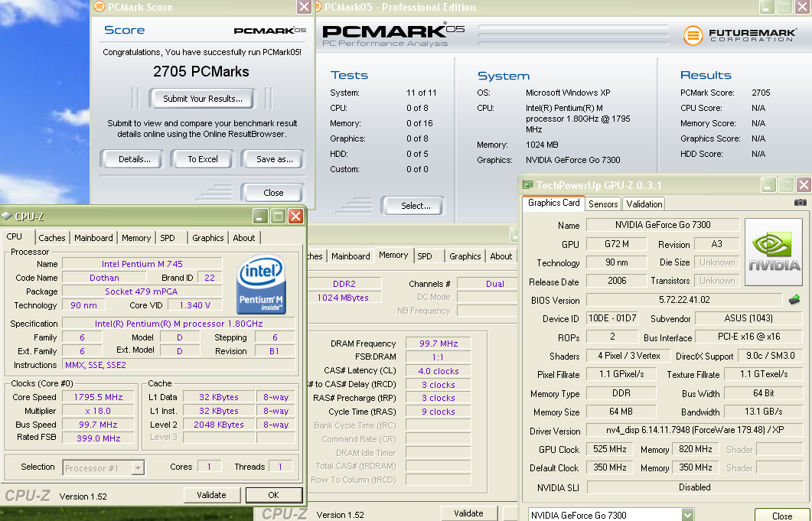Select Mainboard tab in background CPU-Z
This screenshot has width=812, height=521.
(351, 256)
